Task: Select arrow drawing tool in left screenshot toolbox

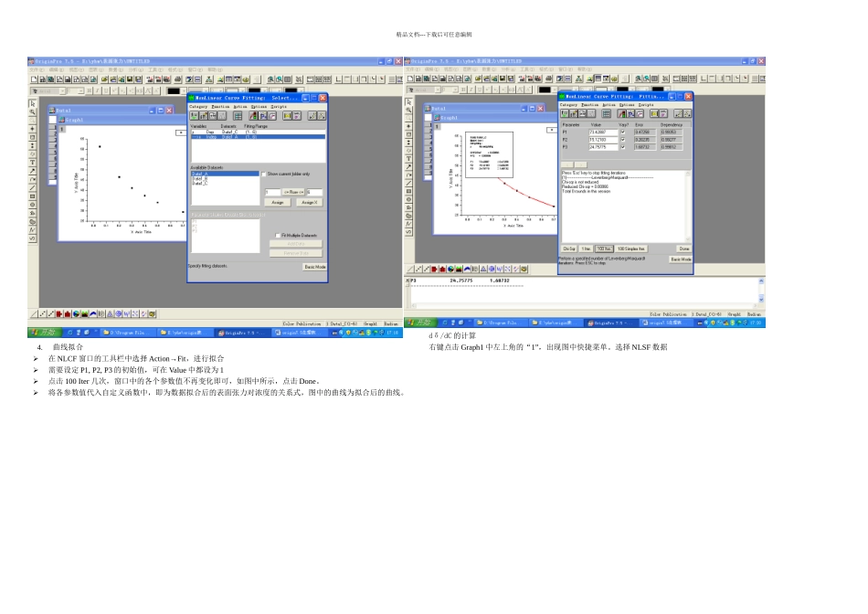Action: (33, 171)
